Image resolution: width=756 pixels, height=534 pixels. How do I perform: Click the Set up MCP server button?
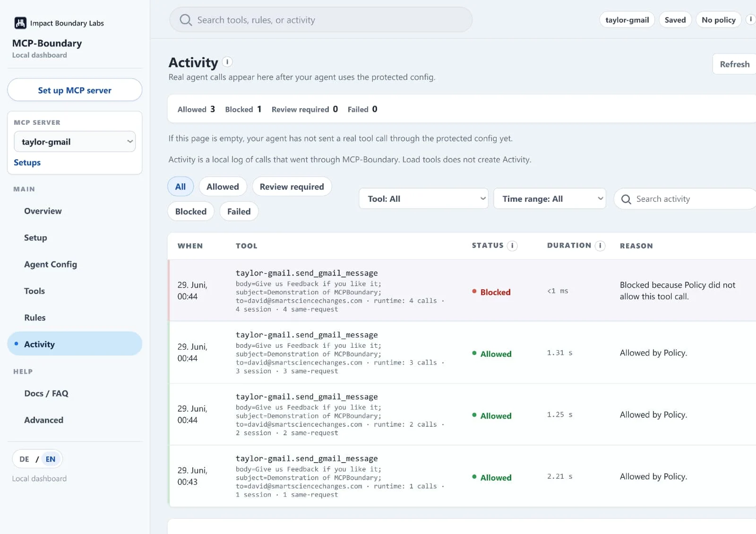tap(75, 90)
